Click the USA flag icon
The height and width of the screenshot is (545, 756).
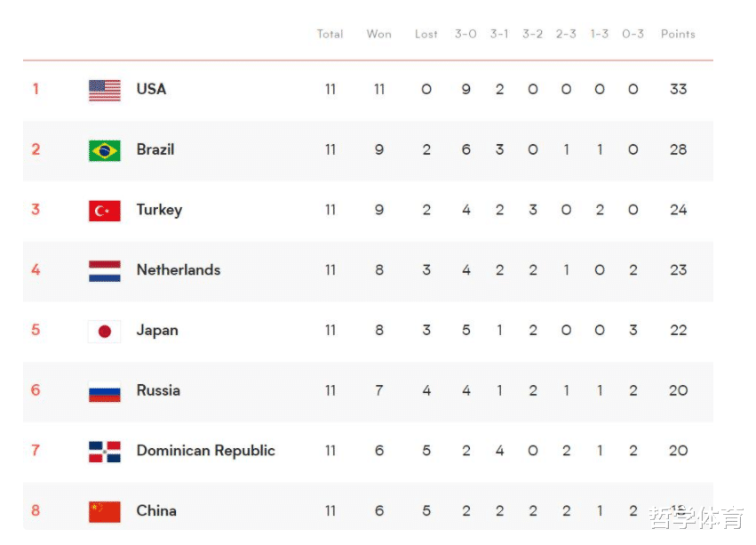(105, 91)
